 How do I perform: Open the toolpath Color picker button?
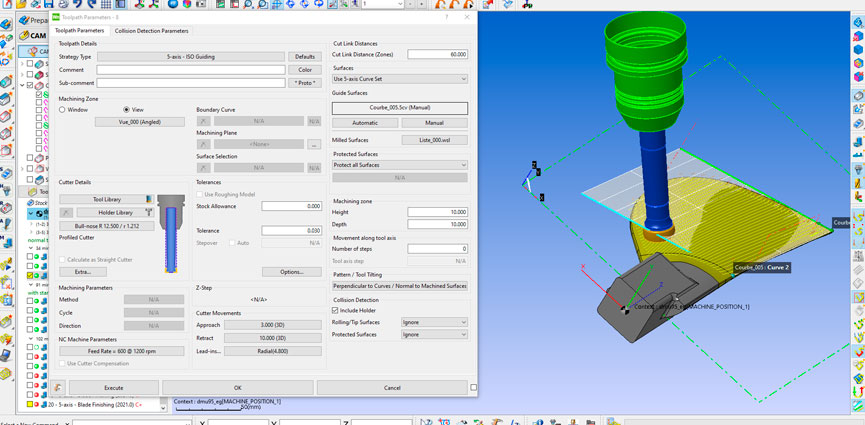[x=305, y=70]
